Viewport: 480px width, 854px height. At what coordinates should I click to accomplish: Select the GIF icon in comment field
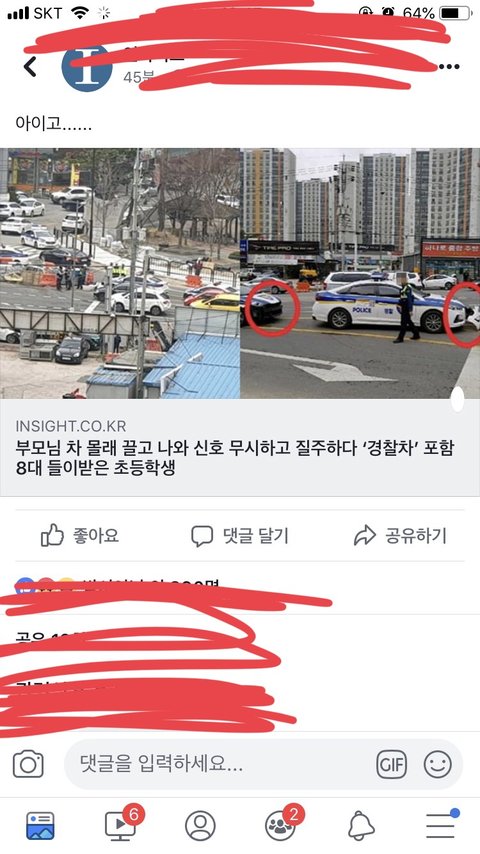point(391,764)
